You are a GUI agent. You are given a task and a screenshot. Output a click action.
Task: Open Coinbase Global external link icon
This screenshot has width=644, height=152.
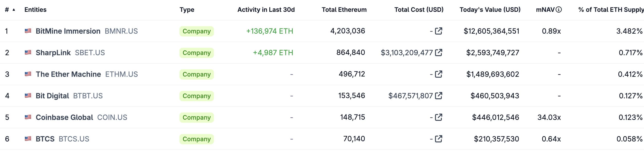pyautogui.click(x=439, y=117)
